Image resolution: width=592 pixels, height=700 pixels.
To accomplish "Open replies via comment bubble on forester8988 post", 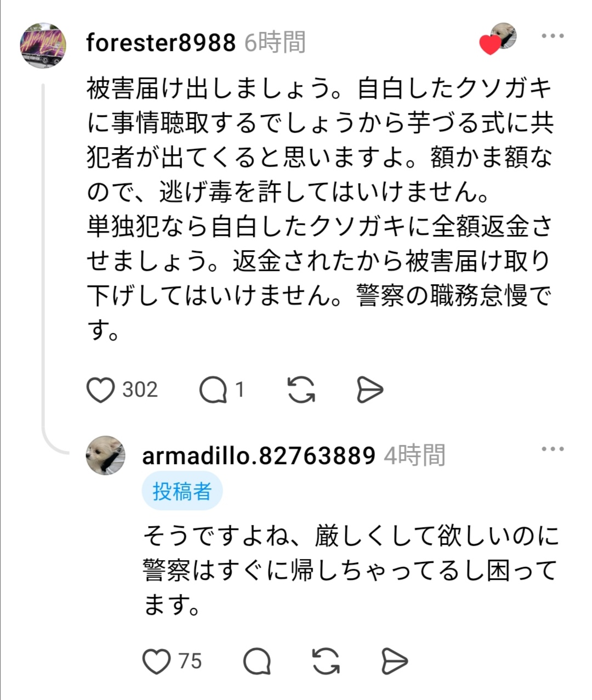I will 213,390.
